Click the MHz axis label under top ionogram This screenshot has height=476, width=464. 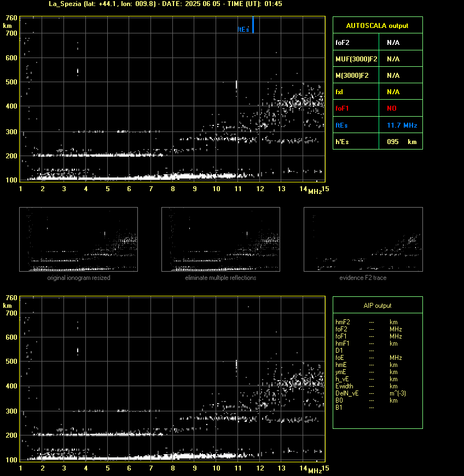315,192
